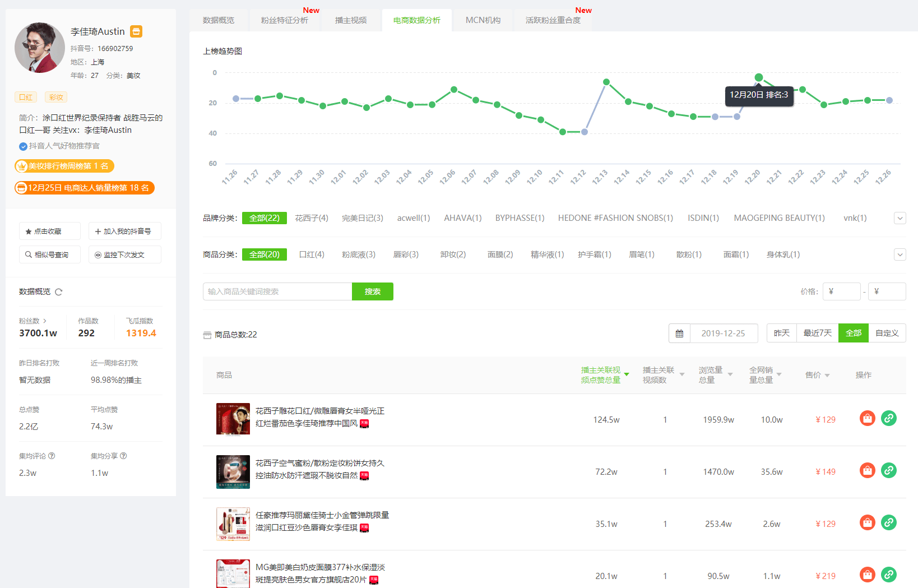
Task: Click help icon next to 集均分享
Action: (123, 456)
